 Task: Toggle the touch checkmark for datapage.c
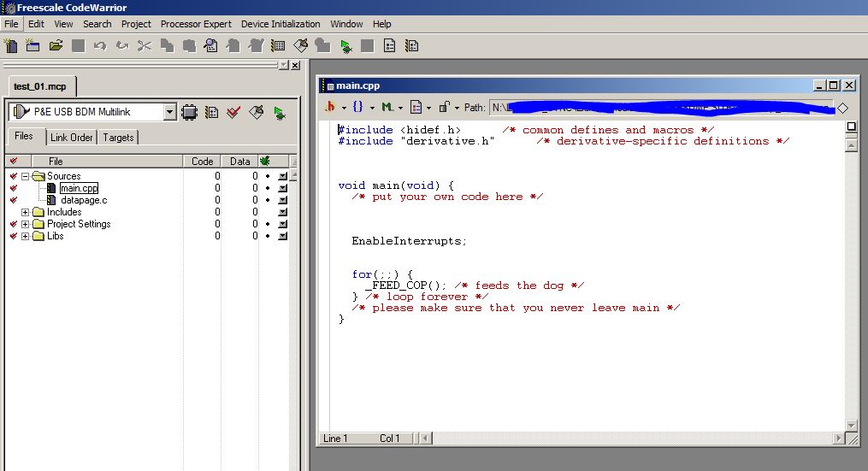[14, 200]
